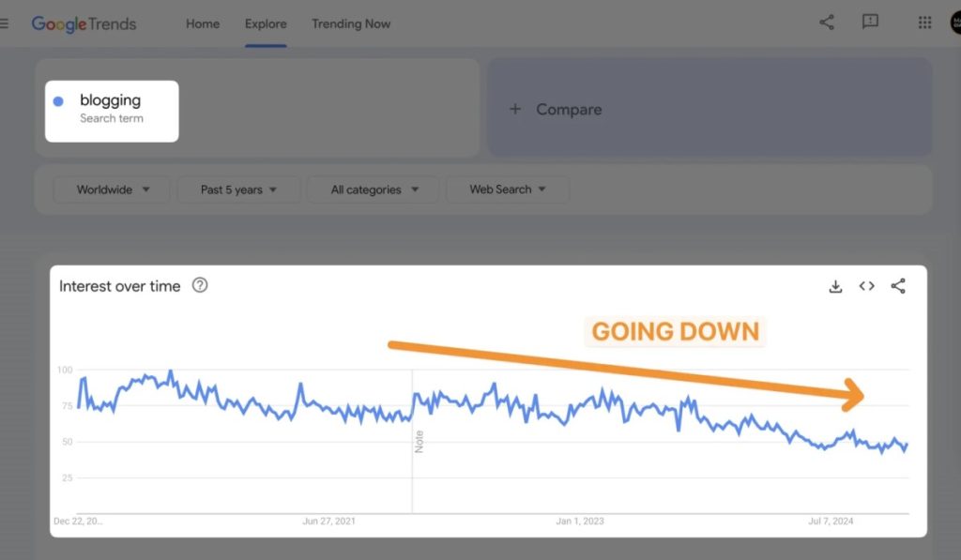
Task: Click the blogging search term field
Action: click(112, 109)
